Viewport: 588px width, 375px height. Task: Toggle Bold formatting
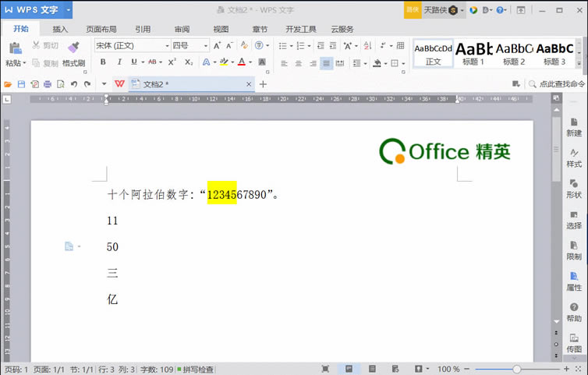pyautogui.click(x=103, y=62)
